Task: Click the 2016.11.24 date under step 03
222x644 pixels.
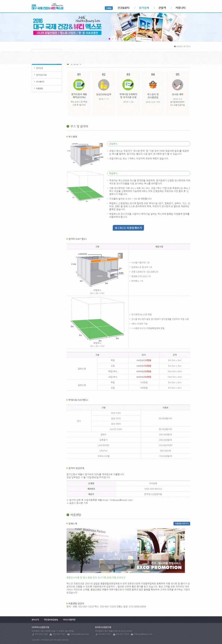Action: click(x=128, y=102)
